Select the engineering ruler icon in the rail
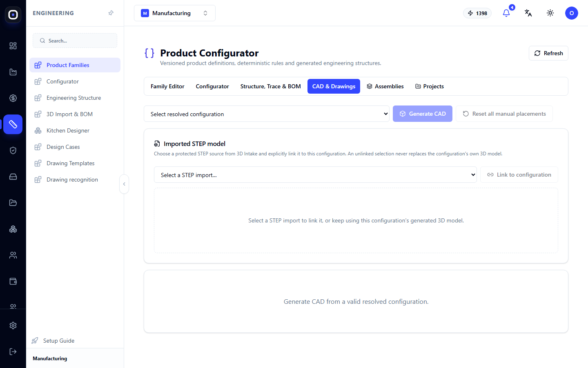The image size is (588, 368). pos(13,124)
